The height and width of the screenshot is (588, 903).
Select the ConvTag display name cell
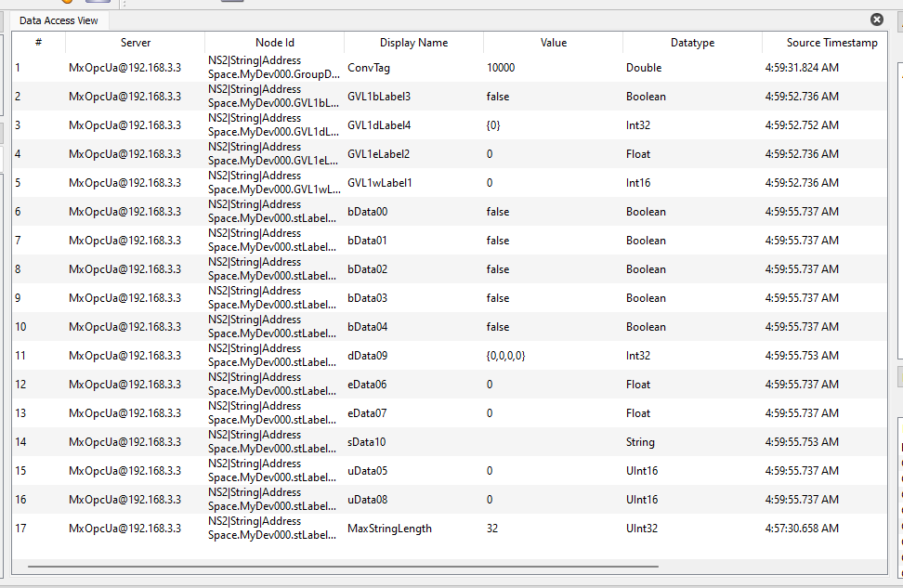(x=369, y=68)
